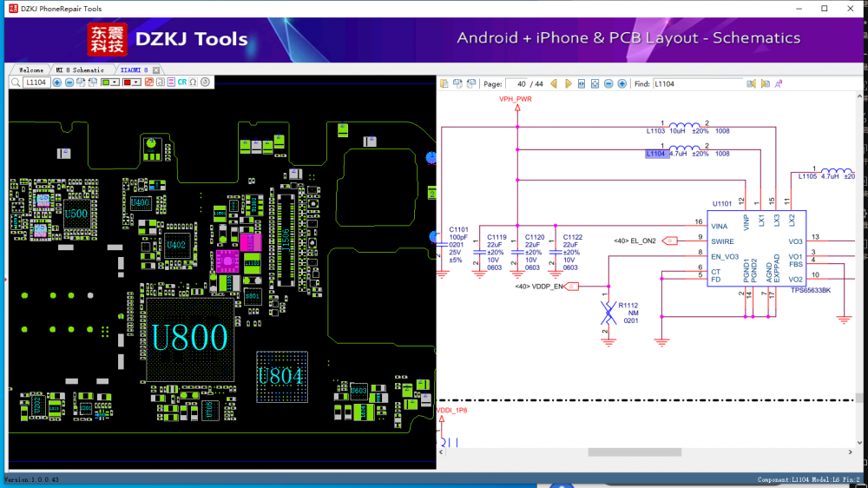Switch to the MI 8 Schematic tab
Viewport: 868px width, 488px height.
(80, 69)
